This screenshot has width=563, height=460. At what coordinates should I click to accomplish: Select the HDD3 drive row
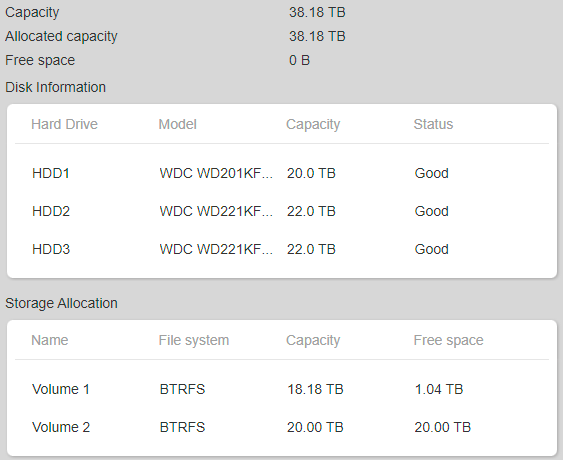pos(282,249)
